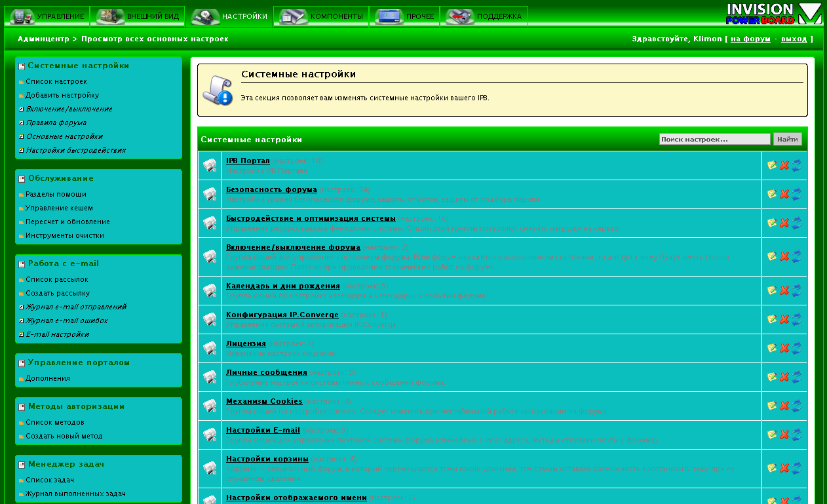Open the Быстродействие и оптимизация системы link
The image size is (827, 504).
pyautogui.click(x=311, y=218)
